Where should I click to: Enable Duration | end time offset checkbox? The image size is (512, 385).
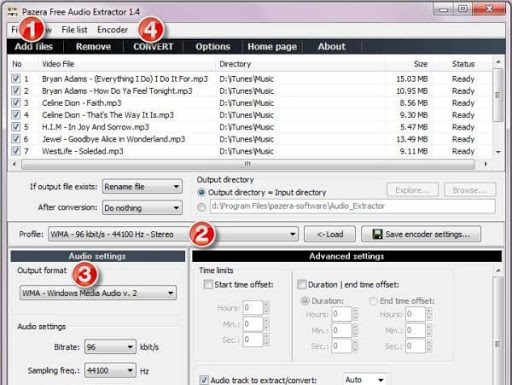302,284
